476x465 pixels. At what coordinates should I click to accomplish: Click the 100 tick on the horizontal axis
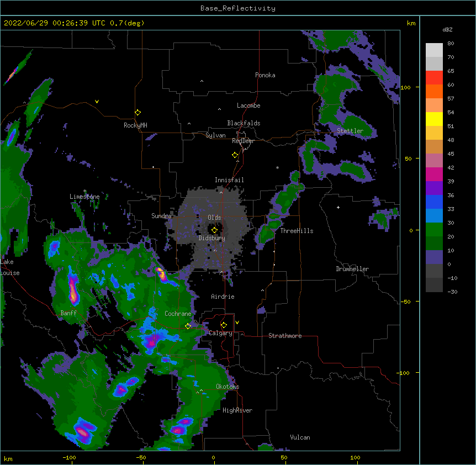(355, 458)
